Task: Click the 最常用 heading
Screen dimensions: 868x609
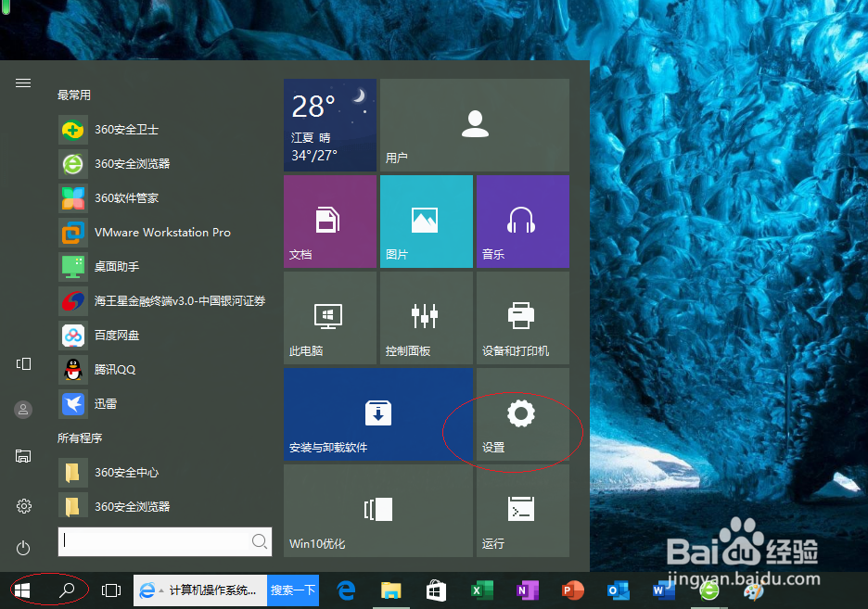Action: coord(73,95)
